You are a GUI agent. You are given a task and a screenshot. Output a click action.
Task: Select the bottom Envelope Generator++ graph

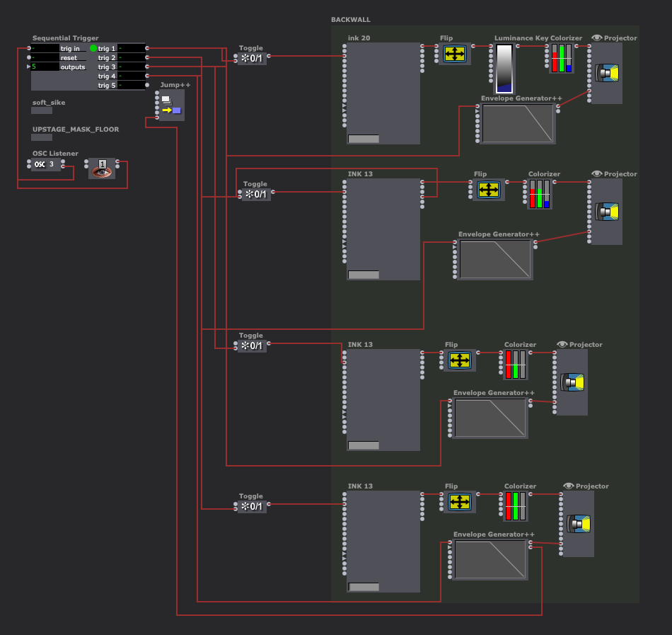[x=490, y=559]
